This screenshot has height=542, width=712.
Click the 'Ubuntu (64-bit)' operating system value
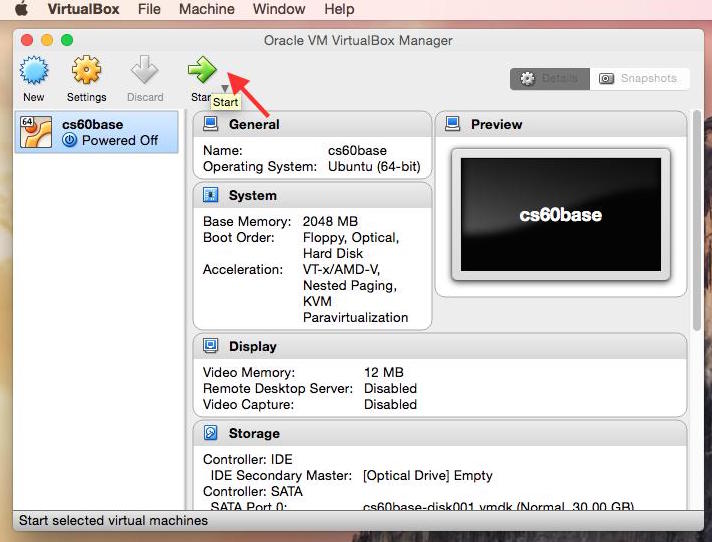(x=374, y=167)
